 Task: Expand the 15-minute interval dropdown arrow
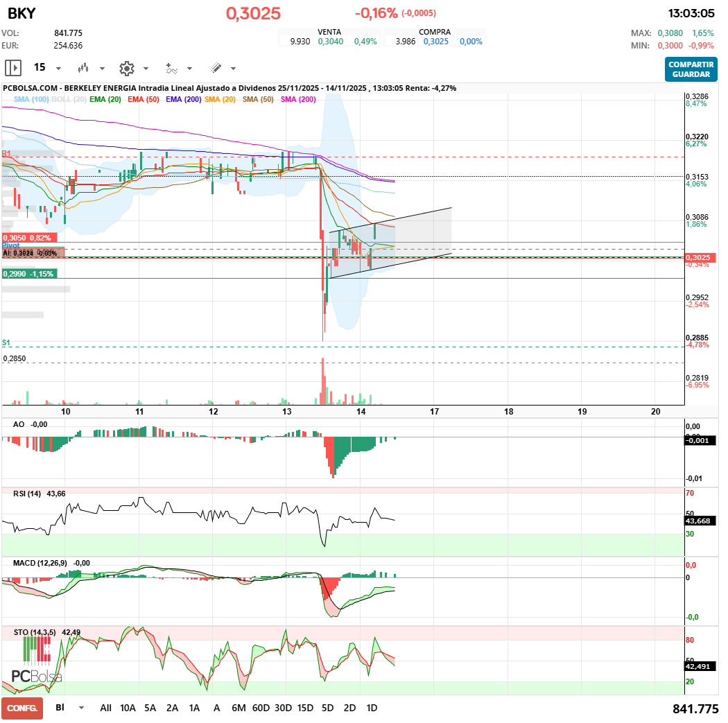(x=58, y=69)
